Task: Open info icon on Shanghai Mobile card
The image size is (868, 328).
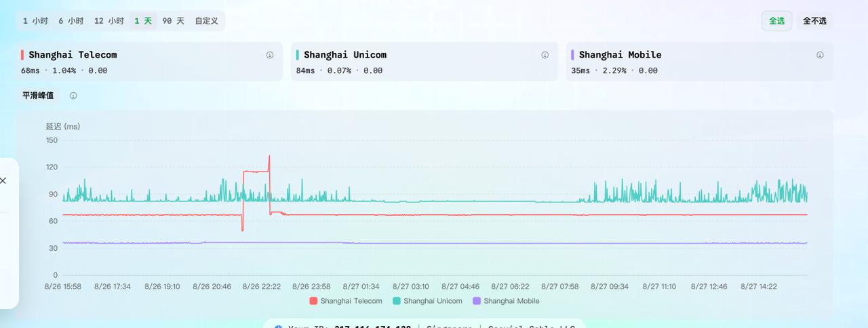Action: tap(821, 55)
